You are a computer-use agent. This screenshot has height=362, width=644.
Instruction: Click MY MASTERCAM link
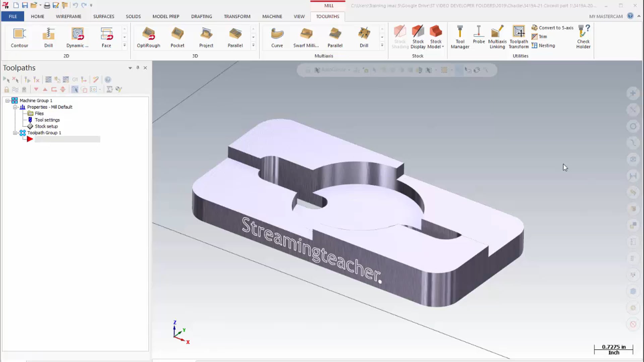coord(606,16)
